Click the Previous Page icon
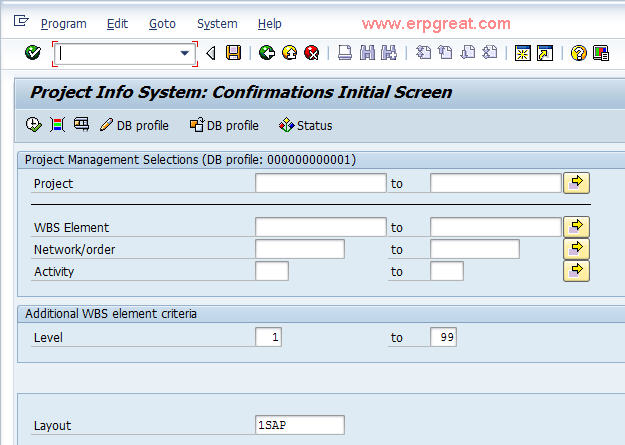The image size is (625, 445). pyautogui.click(x=445, y=53)
